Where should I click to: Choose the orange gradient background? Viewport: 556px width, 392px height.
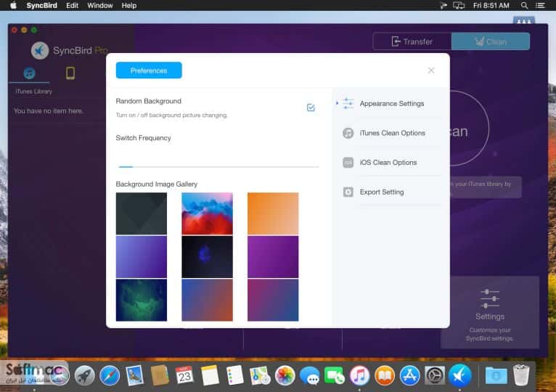point(273,213)
